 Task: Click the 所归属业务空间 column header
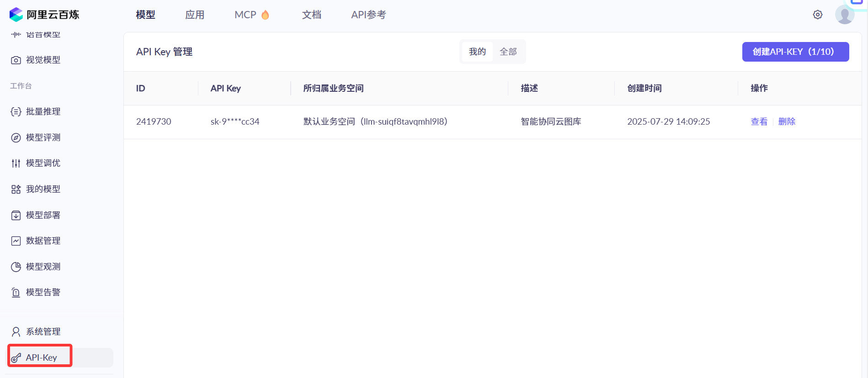click(x=333, y=89)
